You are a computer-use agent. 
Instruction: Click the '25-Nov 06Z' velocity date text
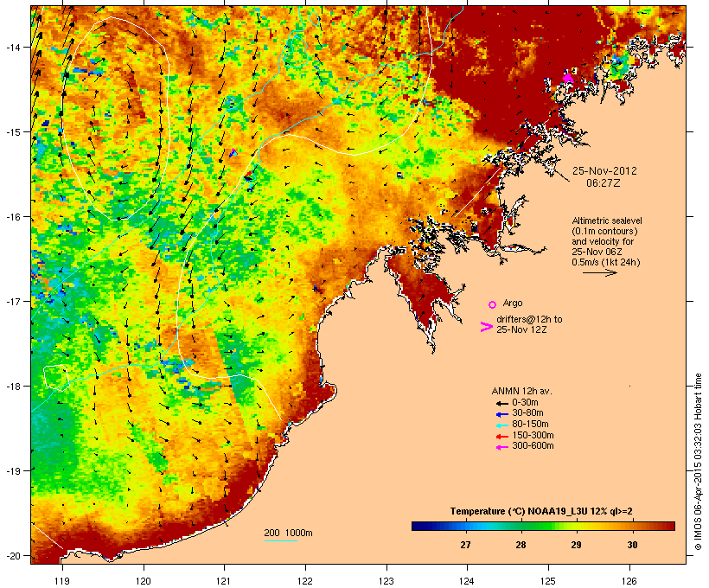(x=597, y=252)
